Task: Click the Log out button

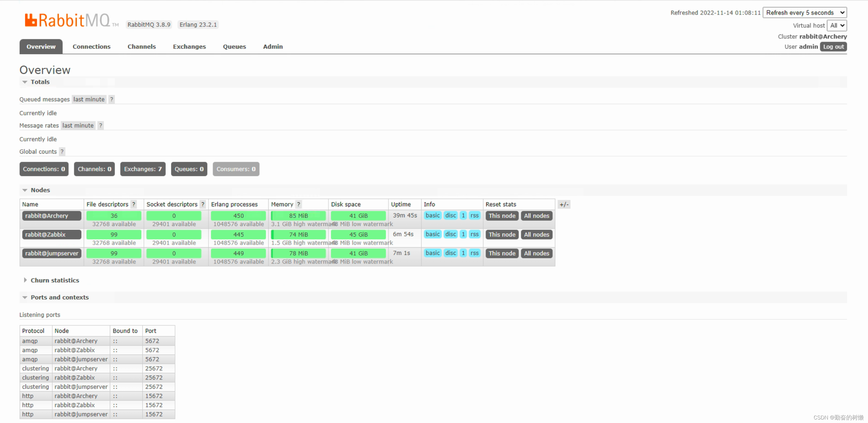Action: pyautogui.click(x=833, y=47)
